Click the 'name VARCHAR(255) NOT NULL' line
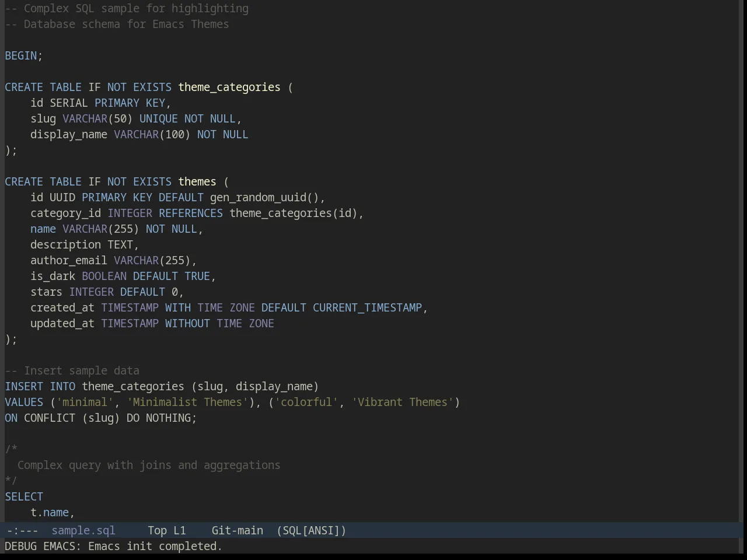The height and width of the screenshot is (560, 747). coord(117,229)
